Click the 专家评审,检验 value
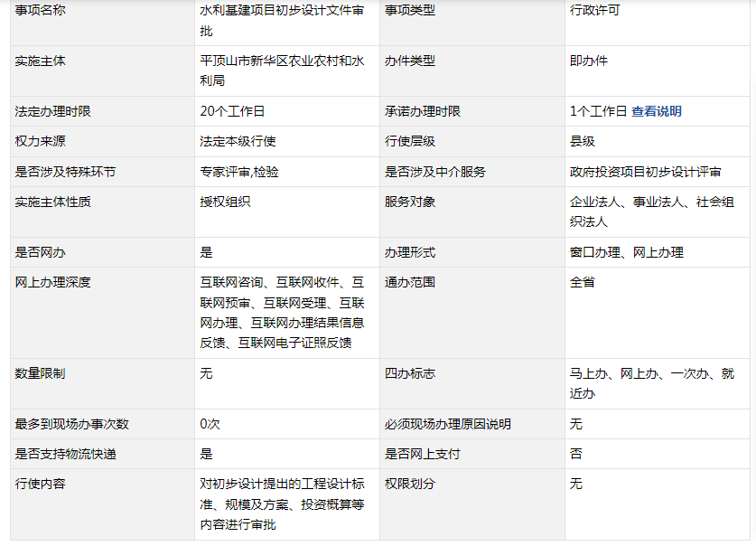Viewport: 756px width, 546px height. [239, 172]
